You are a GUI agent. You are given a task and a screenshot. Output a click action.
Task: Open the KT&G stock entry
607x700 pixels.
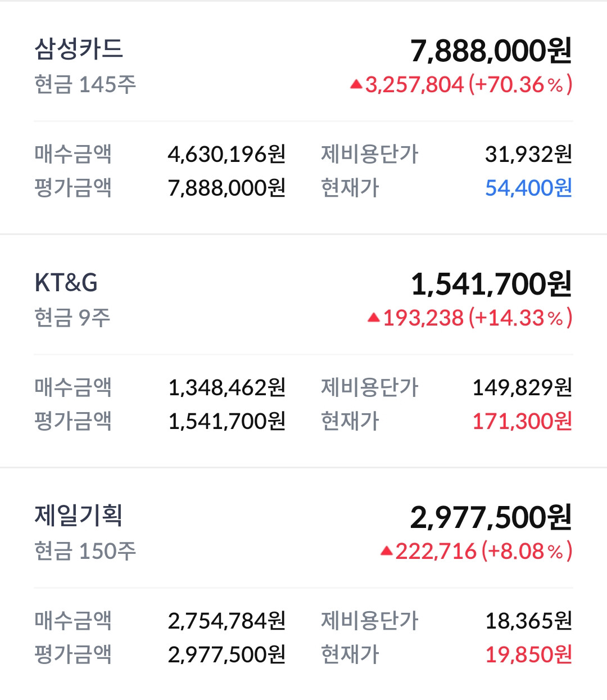(x=66, y=282)
